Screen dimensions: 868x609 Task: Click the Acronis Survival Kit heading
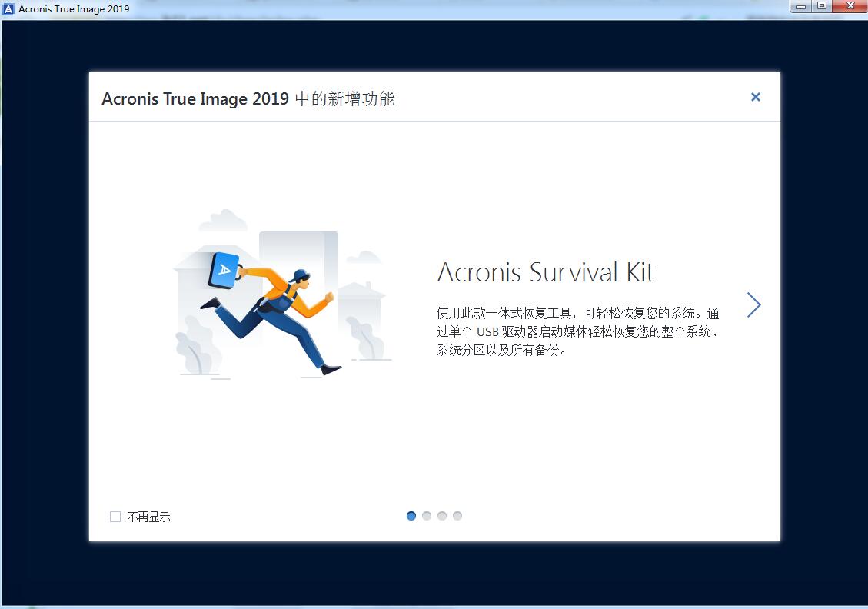click(x=545, y=272)
